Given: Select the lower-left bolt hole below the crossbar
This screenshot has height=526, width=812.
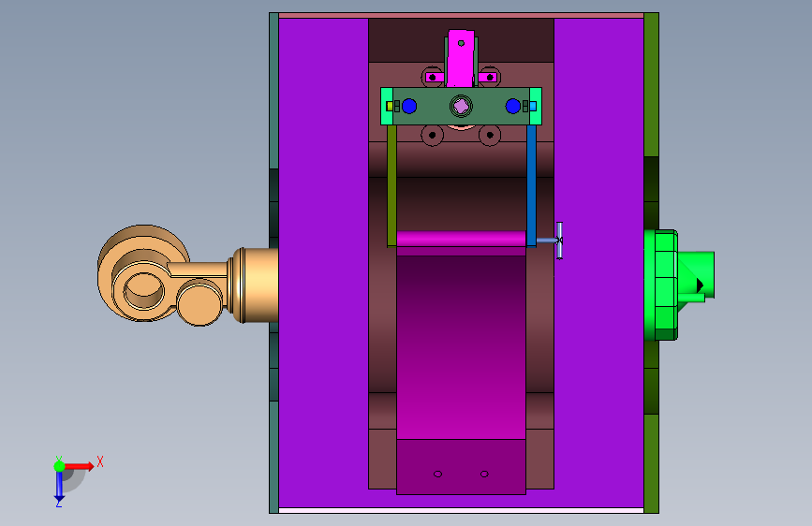Looking at the screenshot, I should (x=432, y=135).
